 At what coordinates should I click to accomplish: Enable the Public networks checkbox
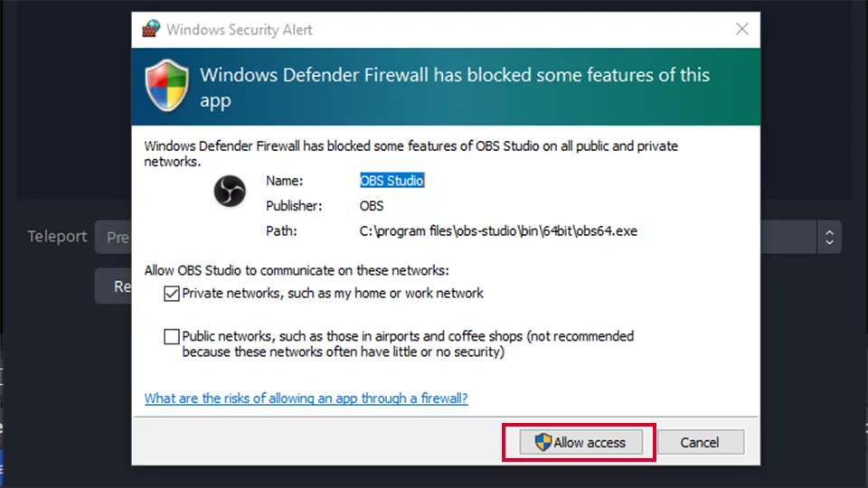pos(172,336)
